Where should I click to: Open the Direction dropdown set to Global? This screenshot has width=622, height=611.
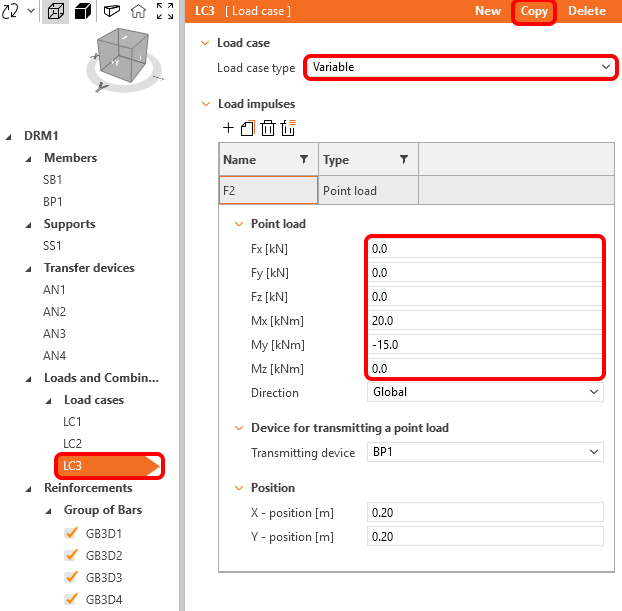[x=485, y=393]
